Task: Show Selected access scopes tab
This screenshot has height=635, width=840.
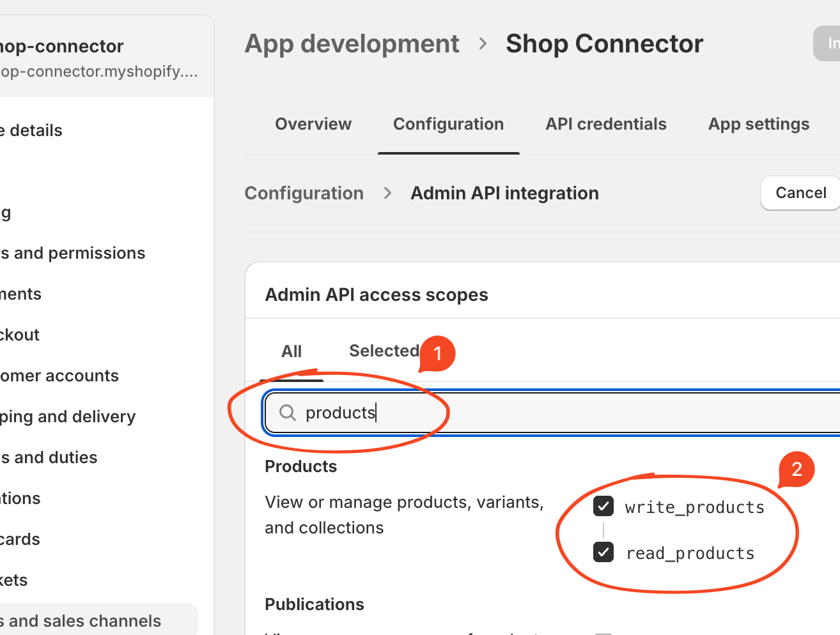Action: point(384,351)
